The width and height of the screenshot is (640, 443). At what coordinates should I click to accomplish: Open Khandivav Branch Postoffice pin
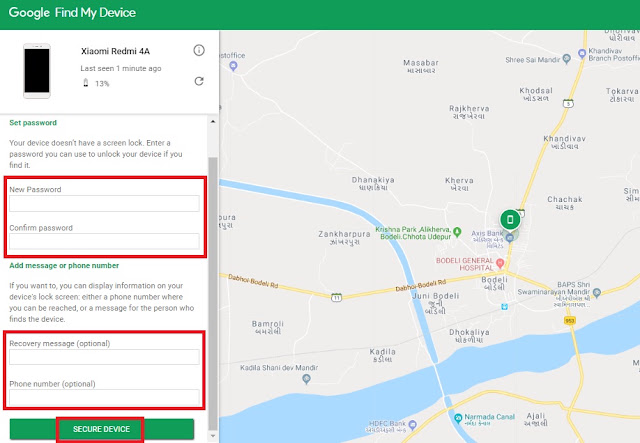(582, 53)
